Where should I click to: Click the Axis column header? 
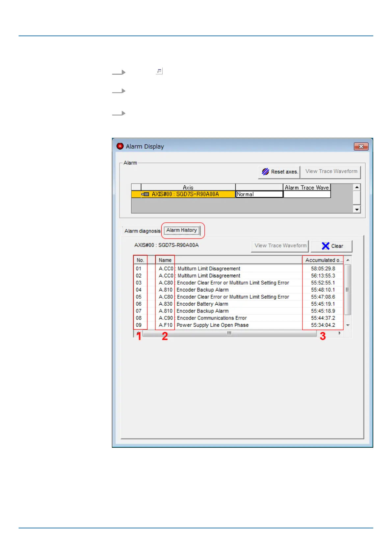(x=188, y=187)
